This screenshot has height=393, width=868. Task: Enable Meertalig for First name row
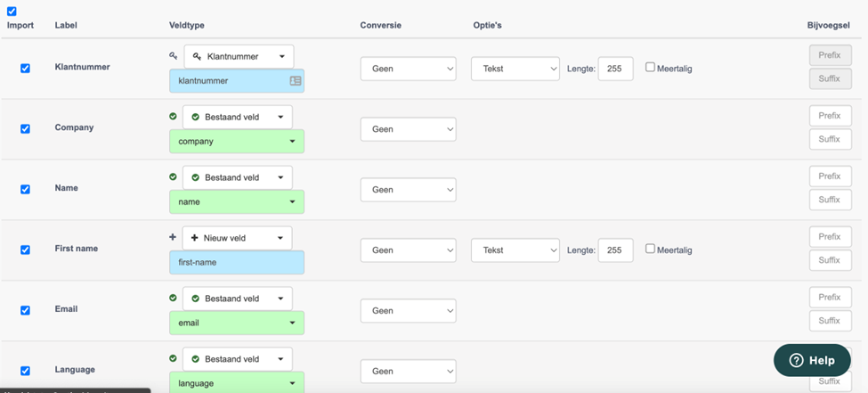tap(651, 249)
